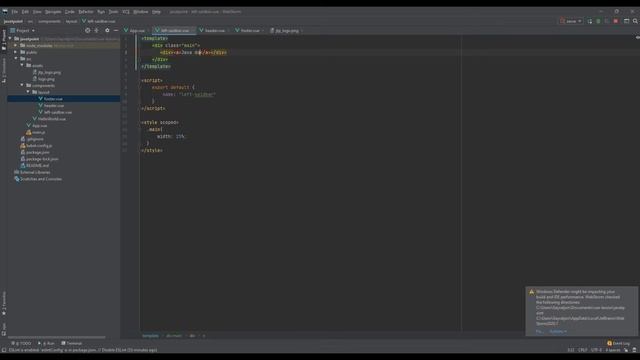
Task: Open the Event Log
Action: (619, 344)
